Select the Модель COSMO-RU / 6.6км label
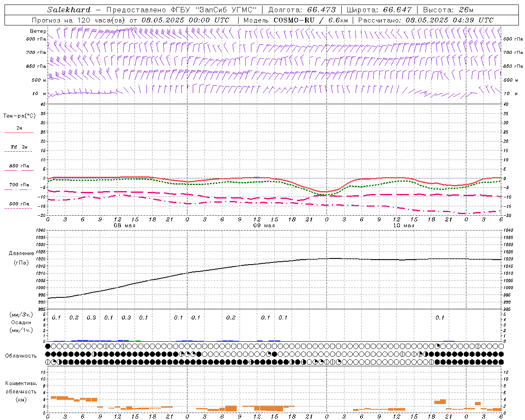The width and height of the screenshot is (525, 420). [x=296, y=20]
